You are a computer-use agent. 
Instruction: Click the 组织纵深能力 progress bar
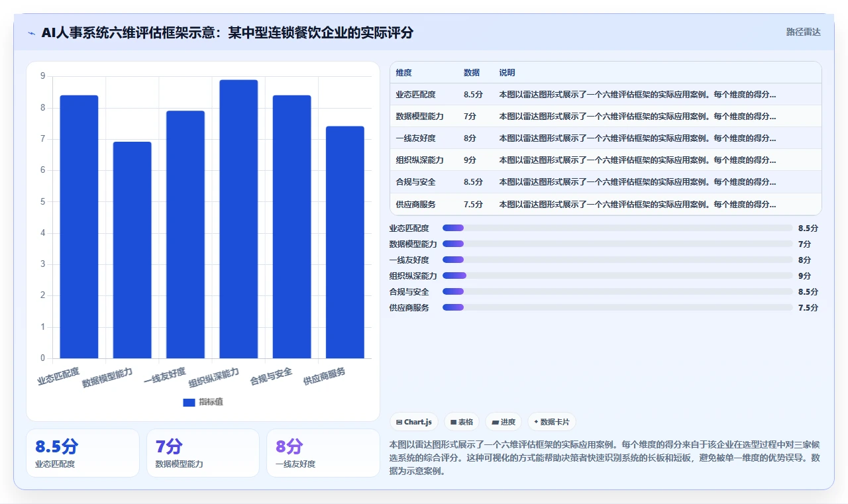(x=617, y=276)
